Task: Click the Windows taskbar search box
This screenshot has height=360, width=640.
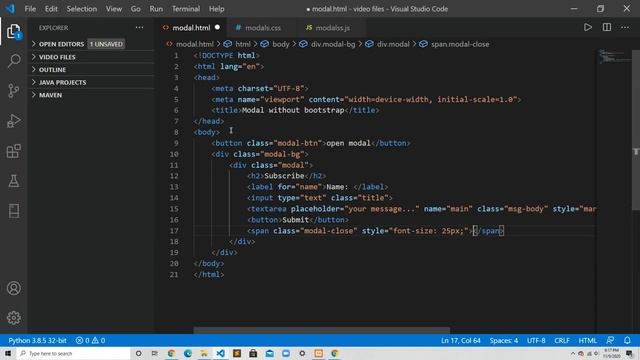Action: pos(73,353)
